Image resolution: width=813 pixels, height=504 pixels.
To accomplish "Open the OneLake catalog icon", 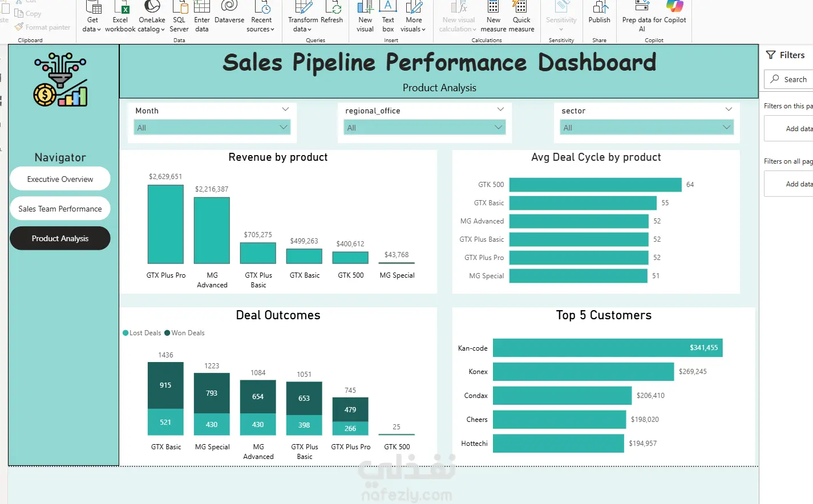I will (152, 7).
